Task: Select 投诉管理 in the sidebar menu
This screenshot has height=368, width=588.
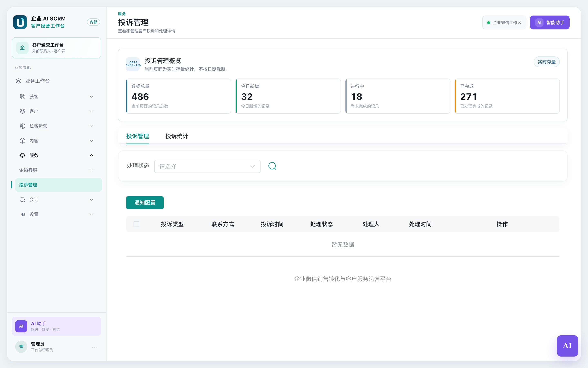Action: (58, 185)
